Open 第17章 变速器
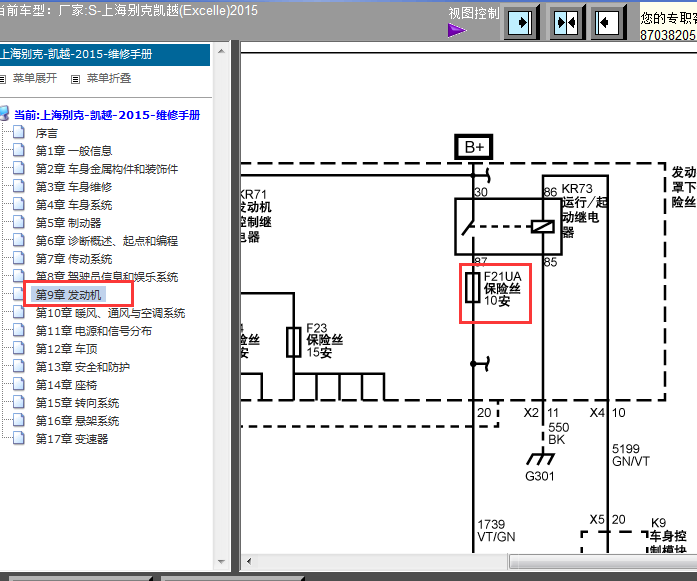This screenshot has height=581, width=697. click(72, 439)
